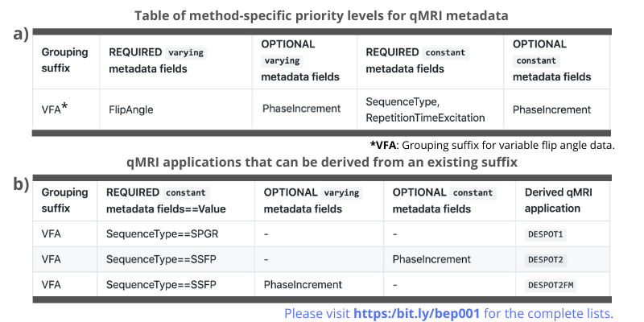
Task: Select the "SequenceType, RepetitionTimeExcitation" cell
Action: click(x=425, y=109)
